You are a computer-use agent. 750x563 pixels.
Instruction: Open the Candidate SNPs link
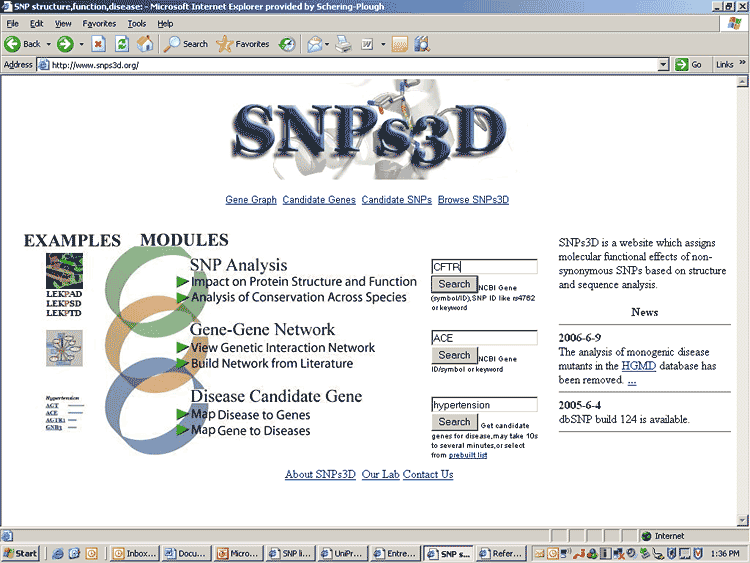(x=397, y=199)
